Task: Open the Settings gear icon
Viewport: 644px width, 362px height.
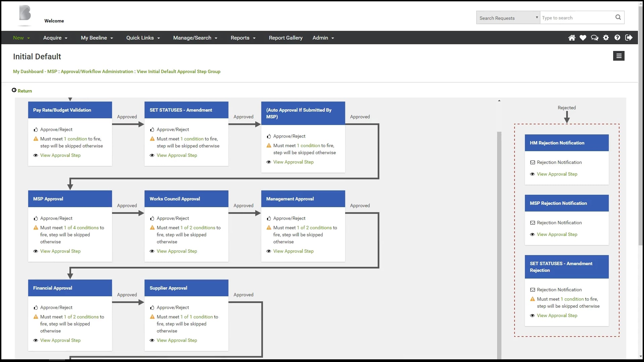Action: coord(606,38)
